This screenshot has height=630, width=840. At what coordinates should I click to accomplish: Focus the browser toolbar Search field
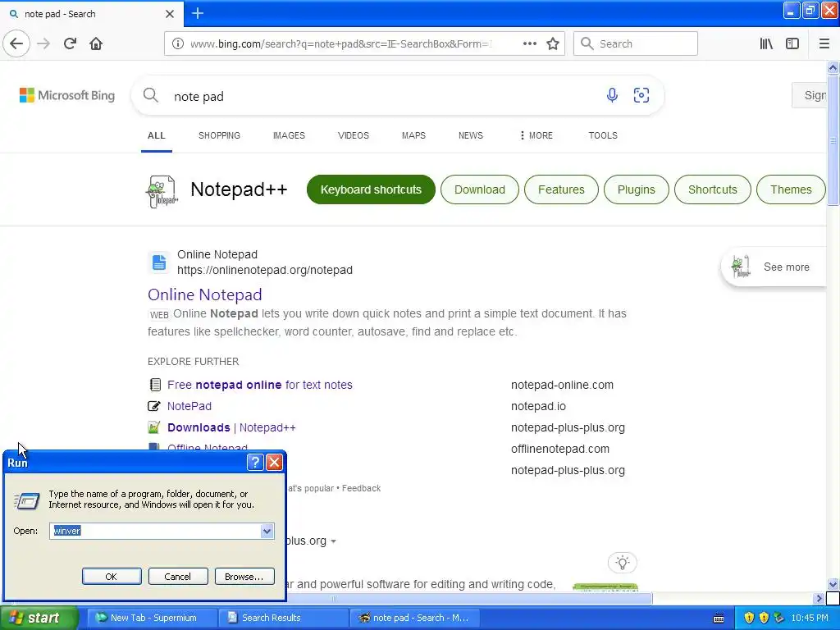coord(636,43)
